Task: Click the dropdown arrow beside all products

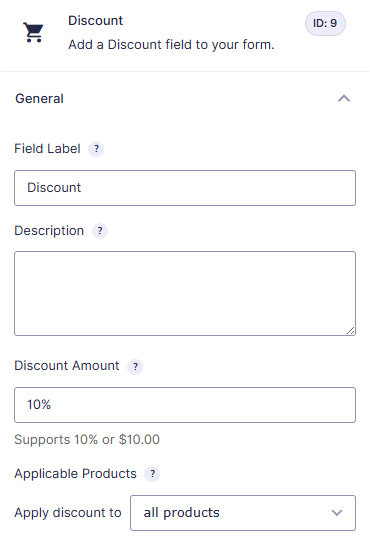Action: click(337, 513)
